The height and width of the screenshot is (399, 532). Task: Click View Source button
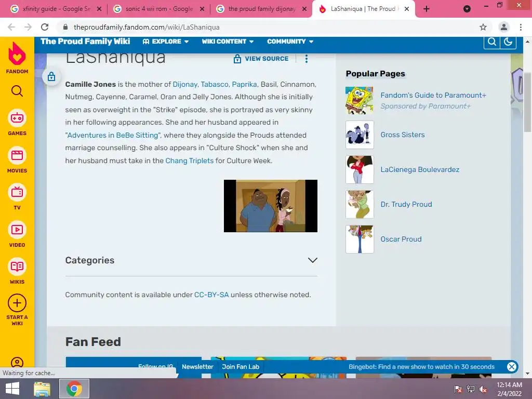(261, 59)
